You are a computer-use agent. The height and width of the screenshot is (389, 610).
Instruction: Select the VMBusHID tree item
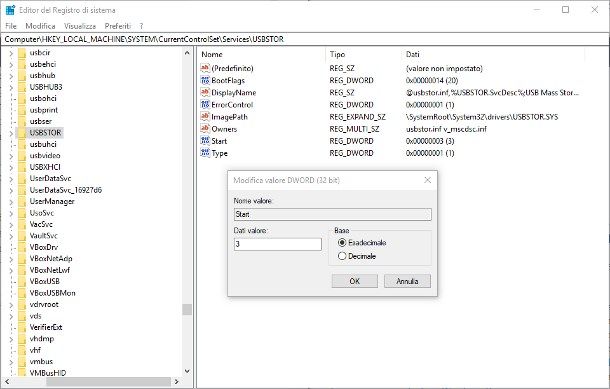coord(48,373)
